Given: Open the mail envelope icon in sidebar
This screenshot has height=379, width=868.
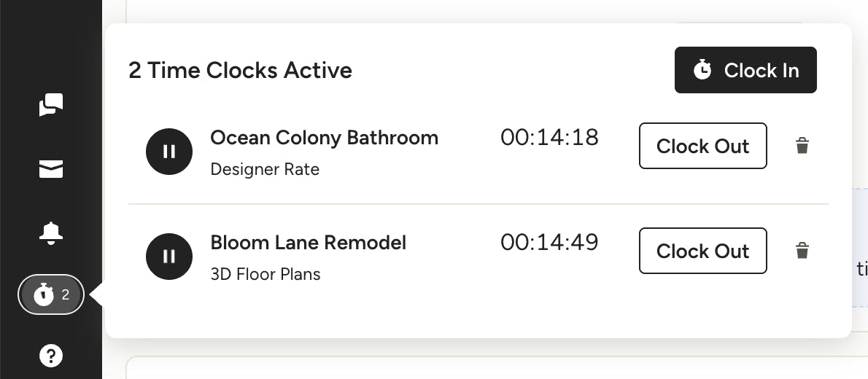Looking at the screenshot, I should pos(51,169).
